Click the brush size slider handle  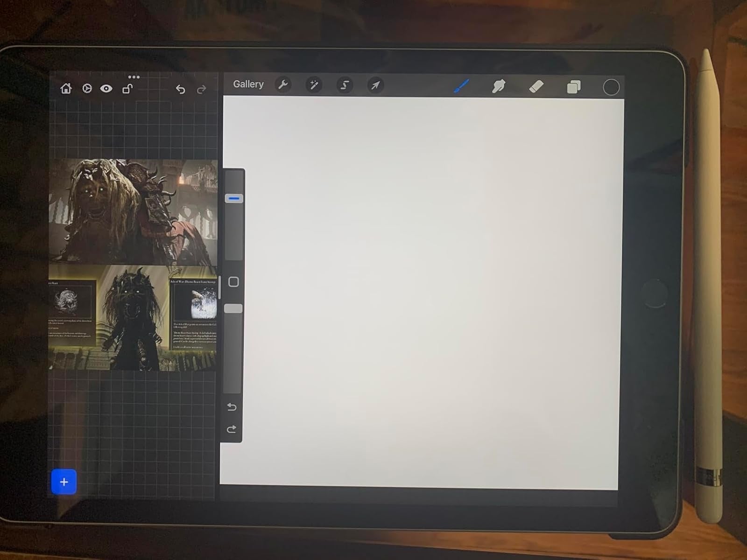coord(234,199)
